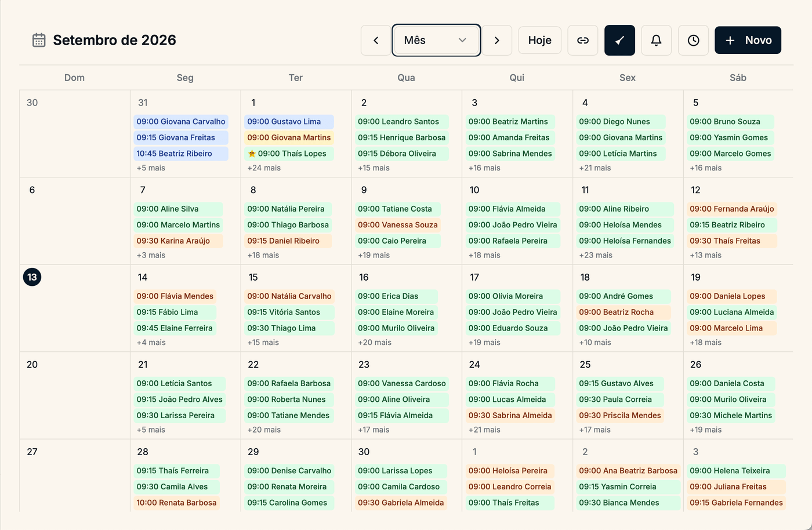Open the 09:15 Gabriela Fernandes event
812x530 pixels.
click(x=737, y=503)
